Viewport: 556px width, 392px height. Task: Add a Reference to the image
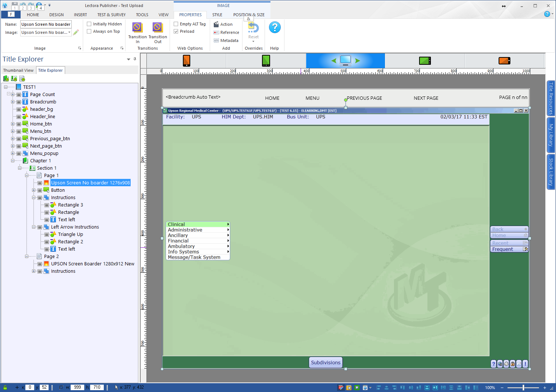(x=226, y=32)
